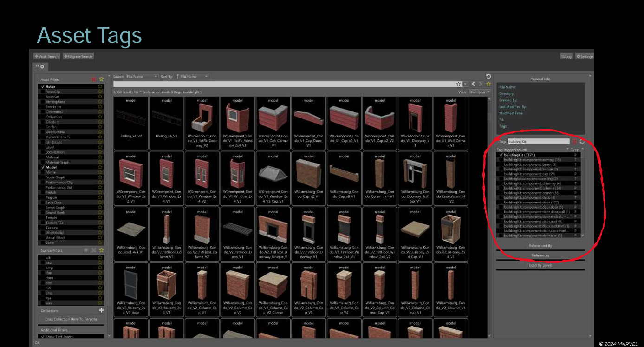Open the Log panel button

click(566, 56)
